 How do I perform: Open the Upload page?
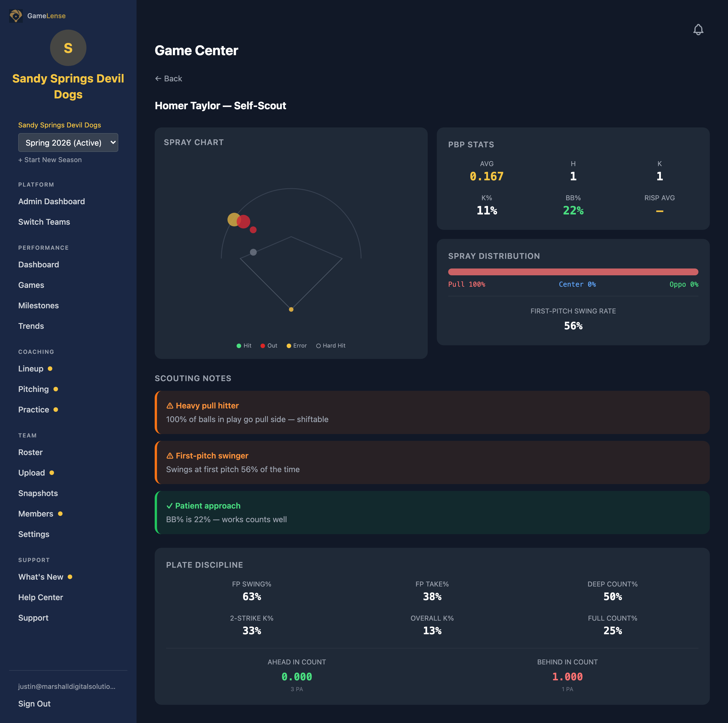(x=32, y=473)
